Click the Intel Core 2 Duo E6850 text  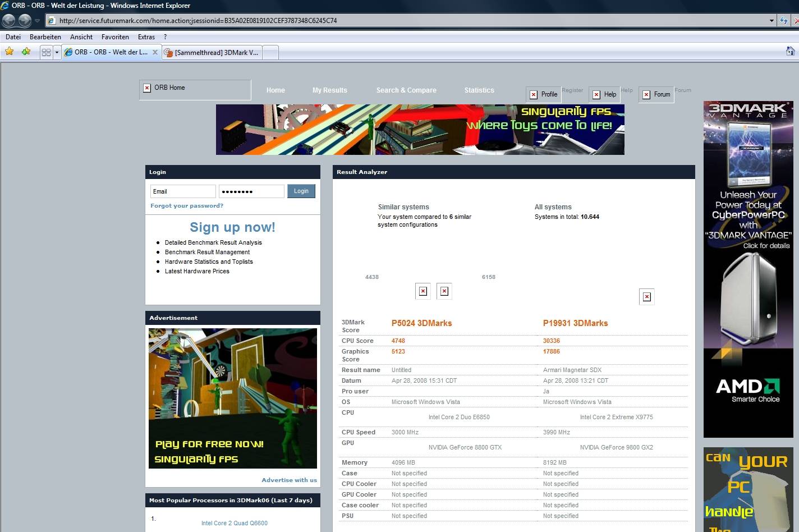pos(459,417)
